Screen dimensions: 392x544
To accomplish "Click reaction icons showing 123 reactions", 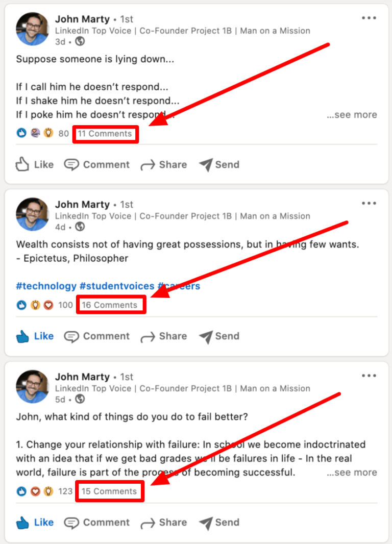I will (x=35, y=491).
